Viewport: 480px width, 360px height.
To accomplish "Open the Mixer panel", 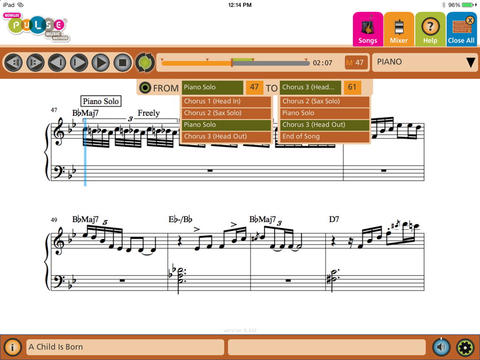I will [x=399, y=29].
